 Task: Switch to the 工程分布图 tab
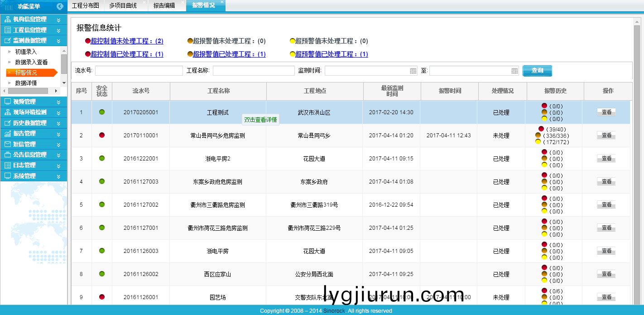point(85,5)
